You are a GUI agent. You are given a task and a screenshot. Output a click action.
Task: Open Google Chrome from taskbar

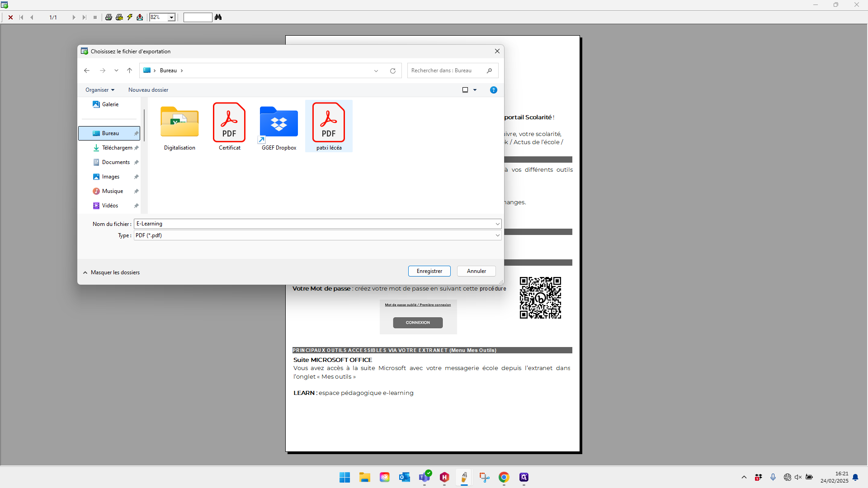click(x=504, y=477)
